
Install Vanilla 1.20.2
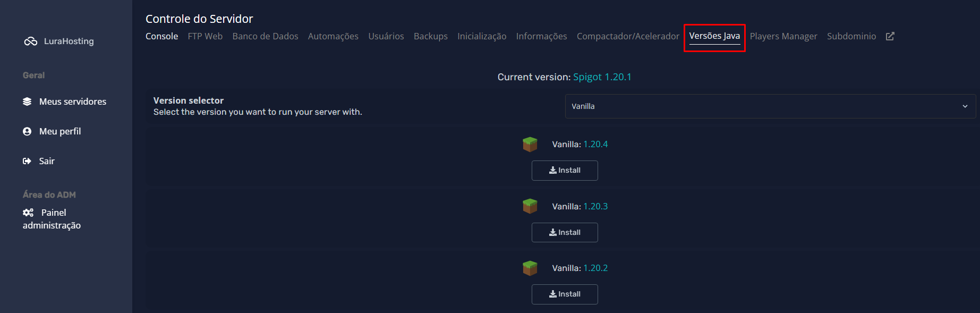565,294
